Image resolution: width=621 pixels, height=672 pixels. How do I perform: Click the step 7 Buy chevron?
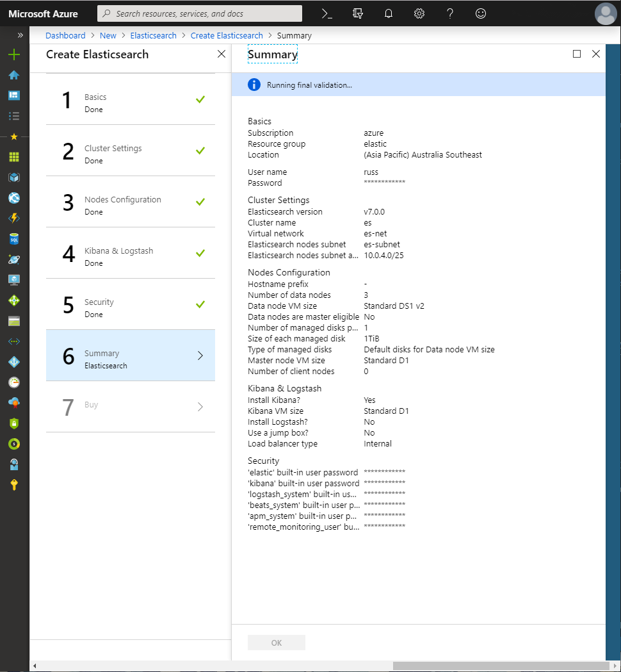click(x=200, y=407)
